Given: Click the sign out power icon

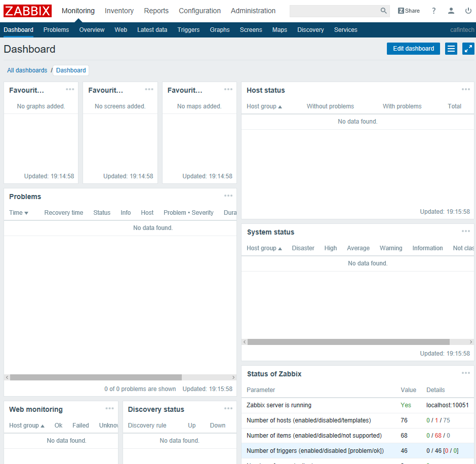Looking at the screenshot, I should pos(467,11).
